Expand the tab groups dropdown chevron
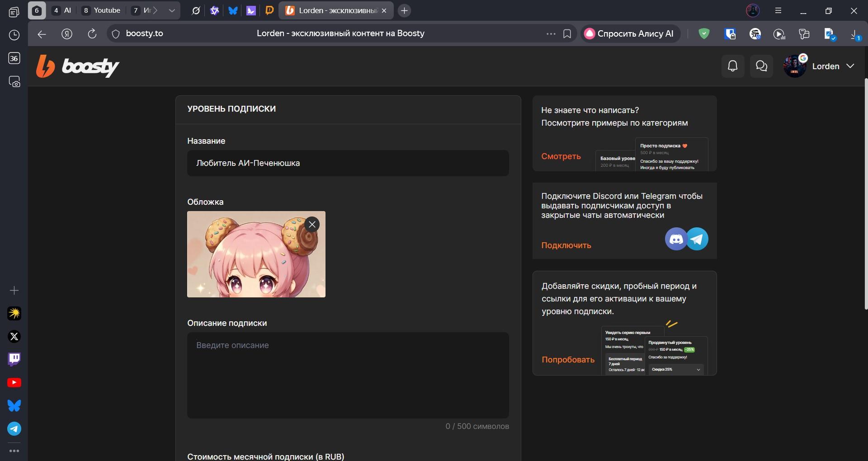This screenshot has height=461, width=868. 172,11
